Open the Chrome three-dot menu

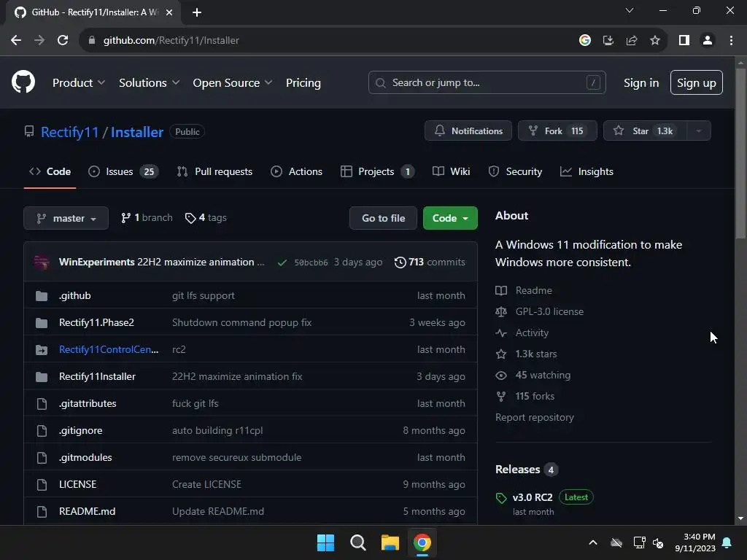coord(731,41)
